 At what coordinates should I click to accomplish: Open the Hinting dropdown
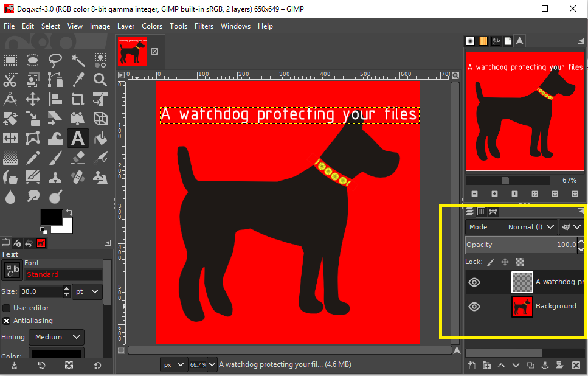click(56, 337)
